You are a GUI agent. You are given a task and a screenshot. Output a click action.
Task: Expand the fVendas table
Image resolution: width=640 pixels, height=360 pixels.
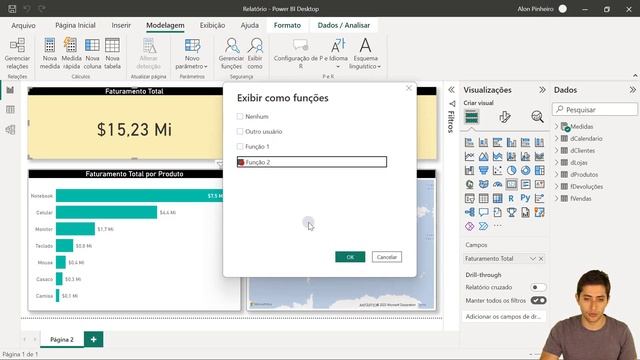coord(557,198)
